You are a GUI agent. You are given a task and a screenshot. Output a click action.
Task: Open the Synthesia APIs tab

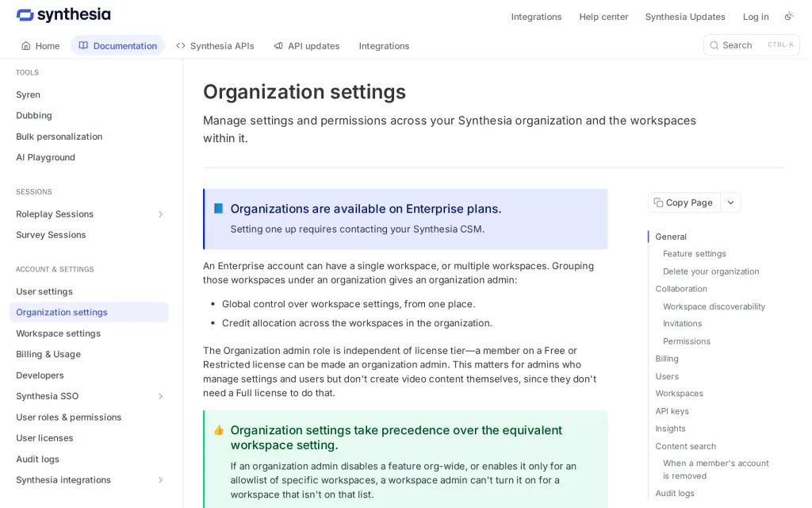pos(215,45)
